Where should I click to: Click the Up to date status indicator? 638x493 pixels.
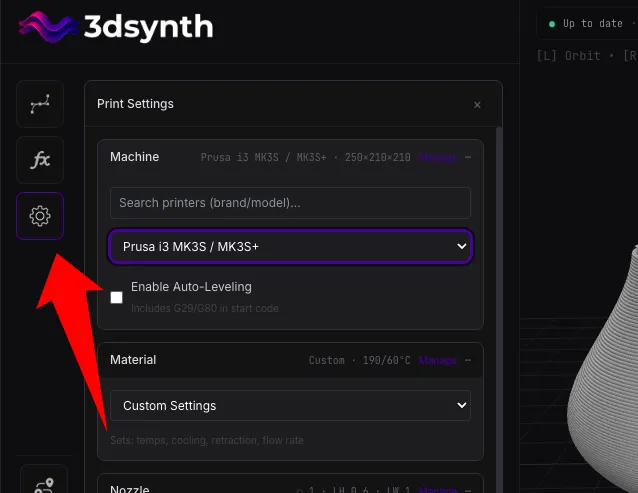(x=586, y=24)
